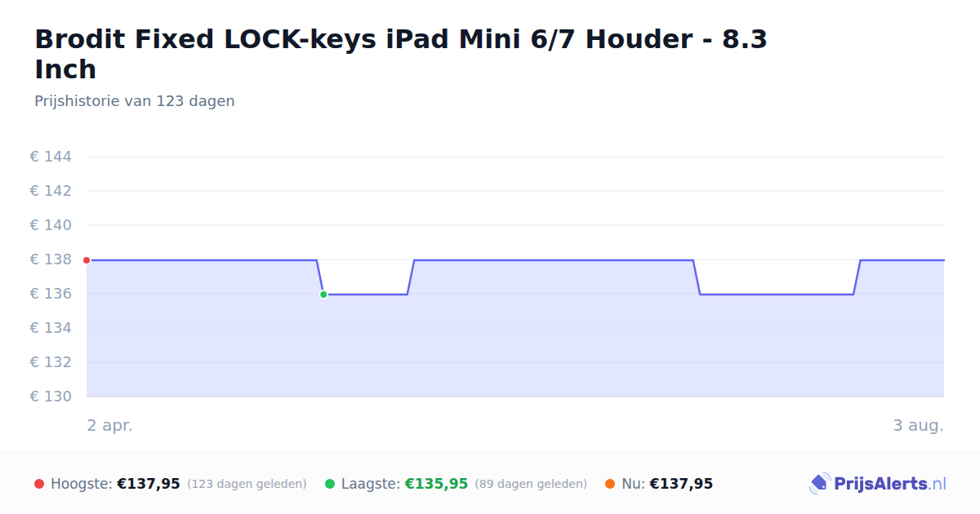980x514 pixels.
Task: Click the PrijsAlerts price tag logo icon
Action: coord(819,484)
